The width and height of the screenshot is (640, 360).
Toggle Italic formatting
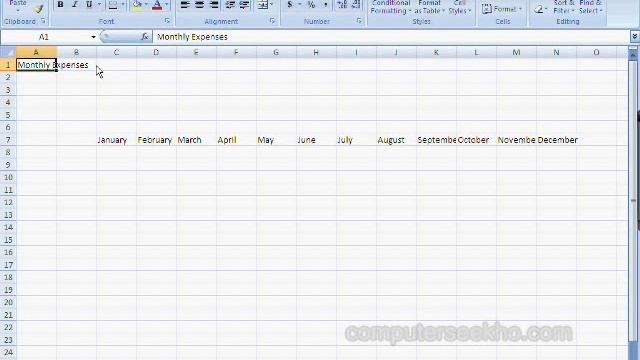[x=74, y=4]
